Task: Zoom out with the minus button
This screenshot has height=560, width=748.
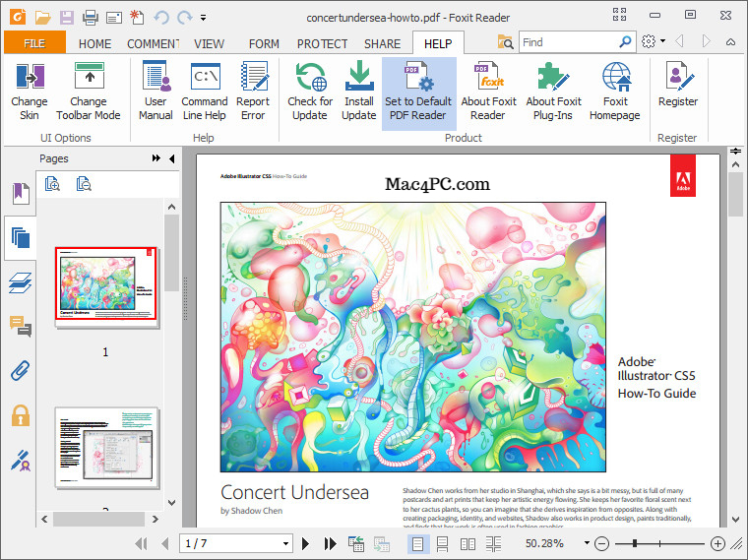Action: [602, 543]
